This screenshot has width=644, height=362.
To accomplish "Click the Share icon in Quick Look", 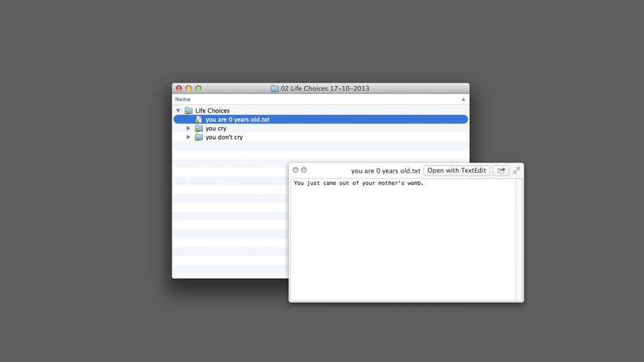I will 501,171.
